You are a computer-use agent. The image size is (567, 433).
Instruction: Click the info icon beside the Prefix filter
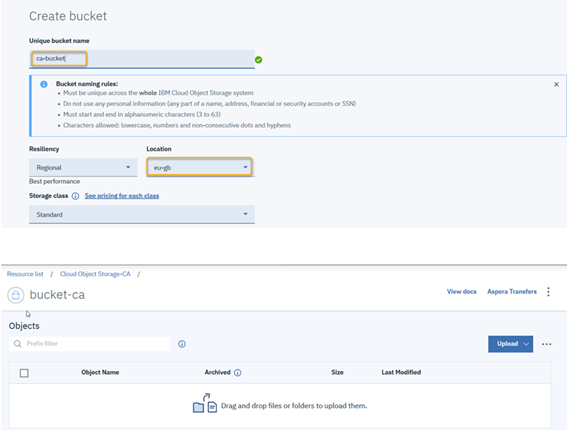pyautogui.click(x=182, y=344)
